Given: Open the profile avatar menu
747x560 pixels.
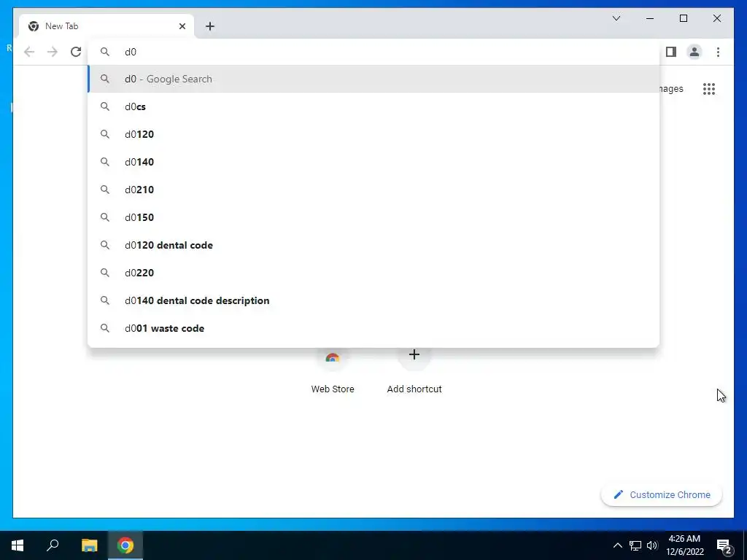Looking at the screenshot, I should [x=694, y=52].
